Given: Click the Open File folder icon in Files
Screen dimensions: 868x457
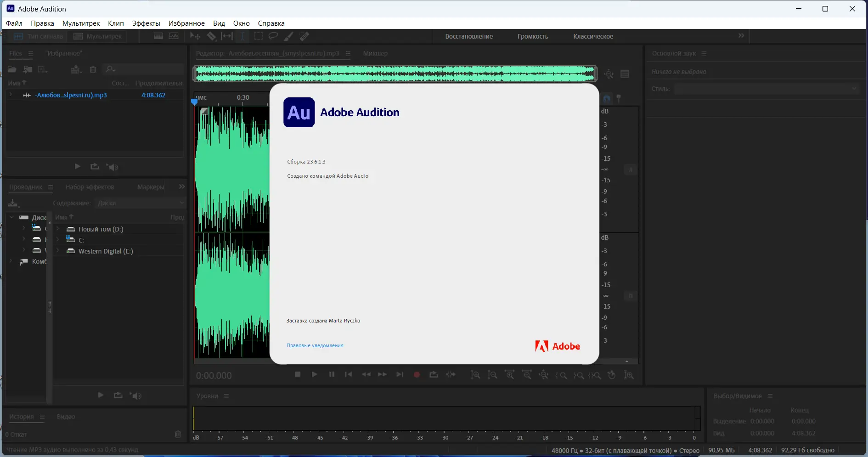Looking at the screenshot, I should pyautogui.click(x=12, y=69).
